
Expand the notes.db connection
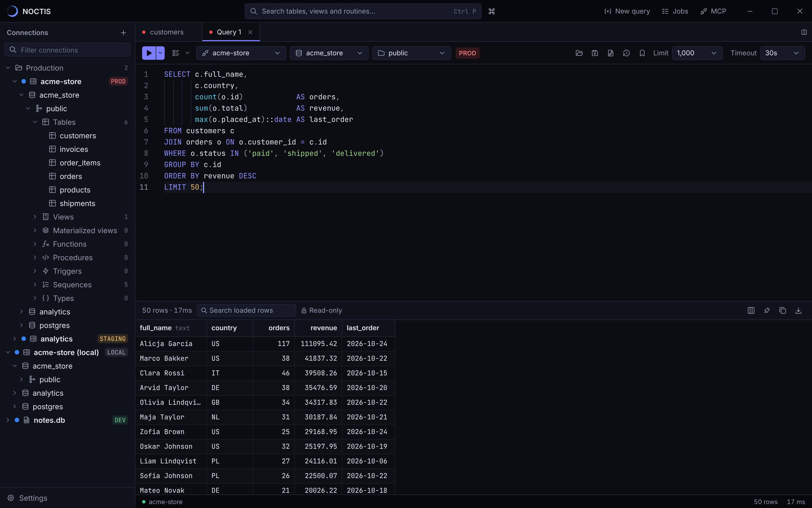tap(8, 420)
